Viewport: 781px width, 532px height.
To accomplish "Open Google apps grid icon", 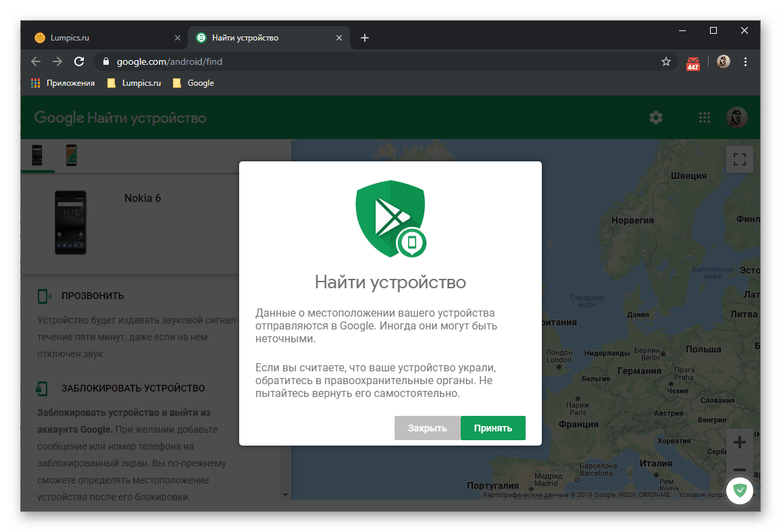I will 704,117.
